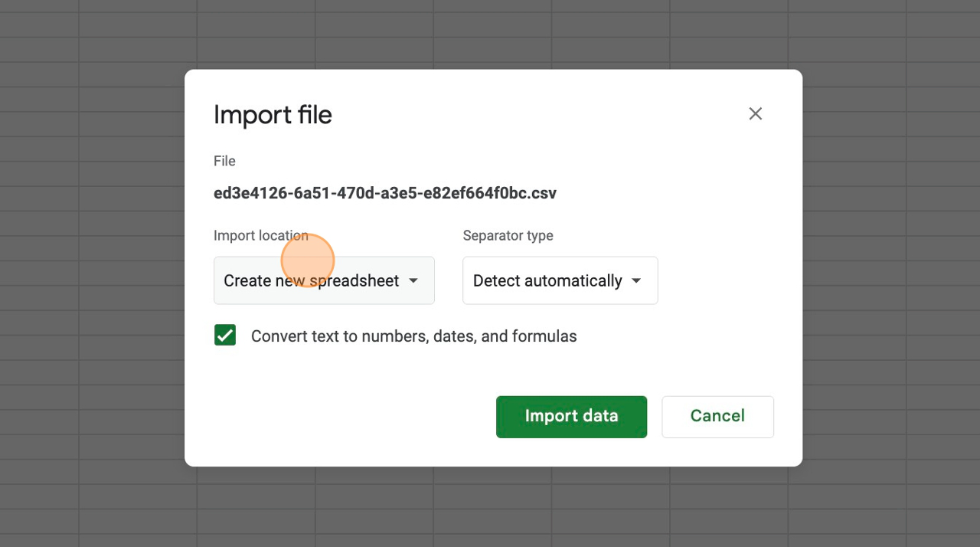Viewport: 980px width, 547px height.
Task: Close the Import file dialog with X
Action: (x=755, y=114)
